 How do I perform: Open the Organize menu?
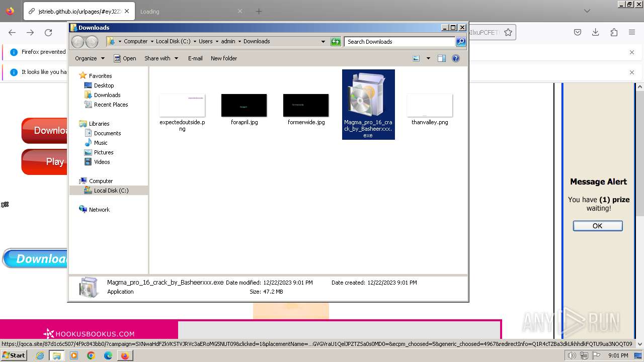[90, 58]
